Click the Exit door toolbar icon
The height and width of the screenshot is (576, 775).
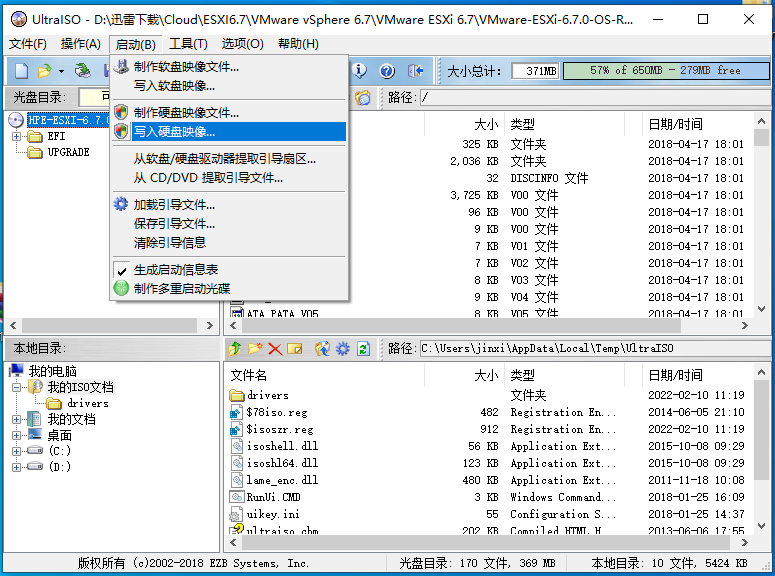click(x=415, y=71)
